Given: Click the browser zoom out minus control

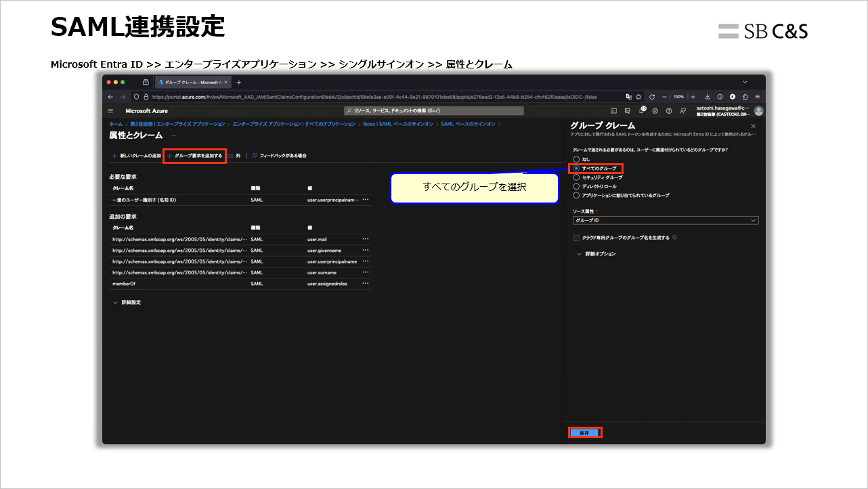Looking at the screenshot, I should point(664,96).
